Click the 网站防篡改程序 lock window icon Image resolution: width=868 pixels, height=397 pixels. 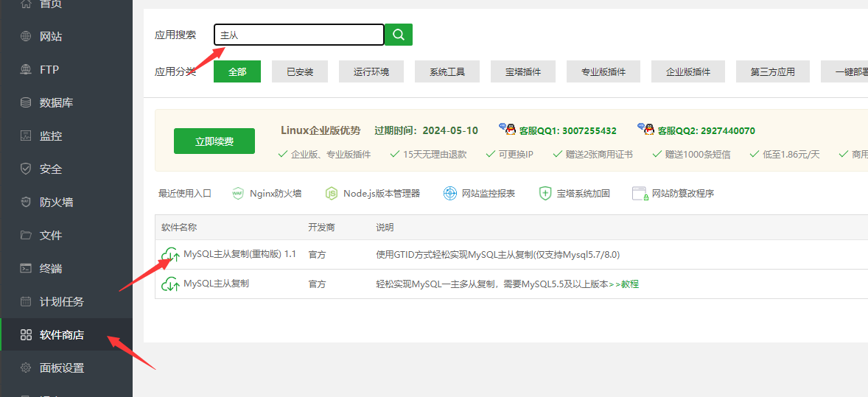(x=640, y=193)
